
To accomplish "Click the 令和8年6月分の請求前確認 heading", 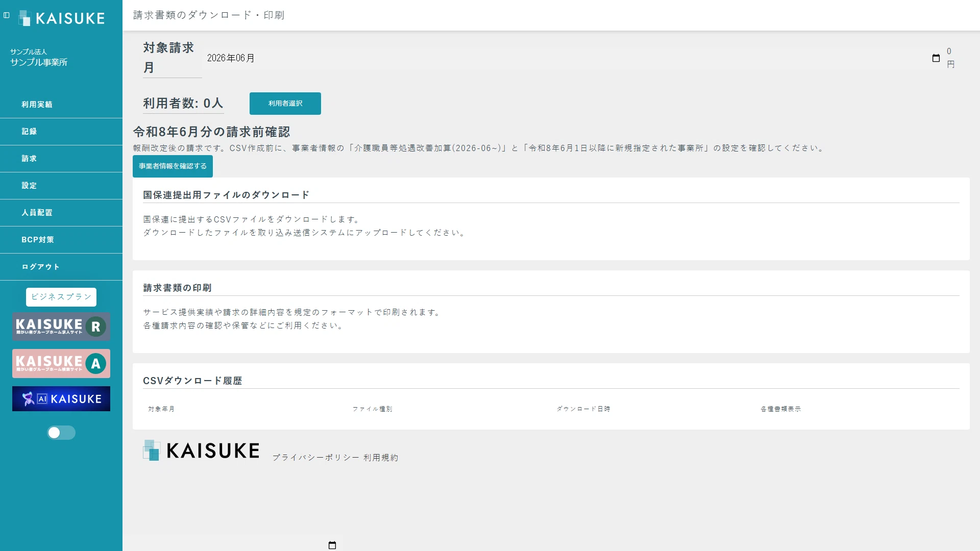I will click(x=211, y=132).
